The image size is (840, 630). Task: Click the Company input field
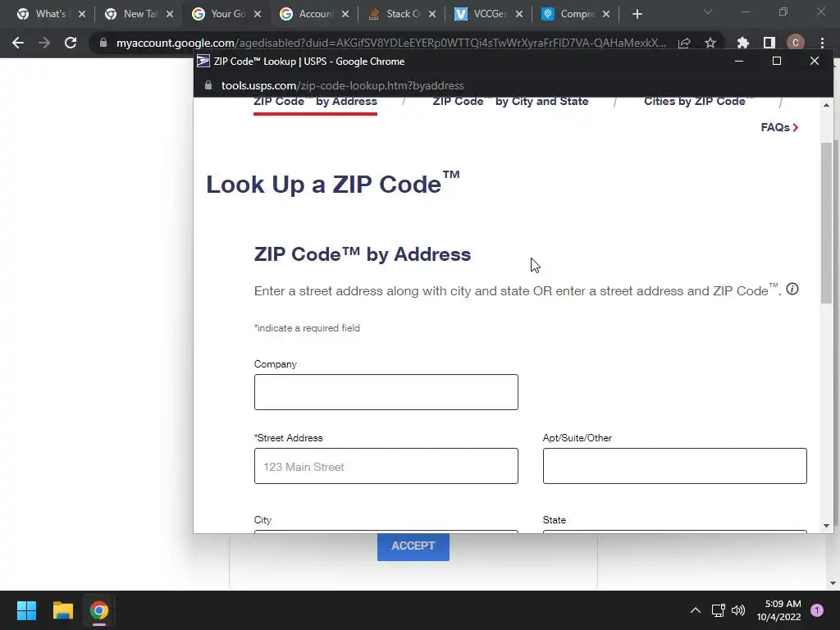click(386, 392)
